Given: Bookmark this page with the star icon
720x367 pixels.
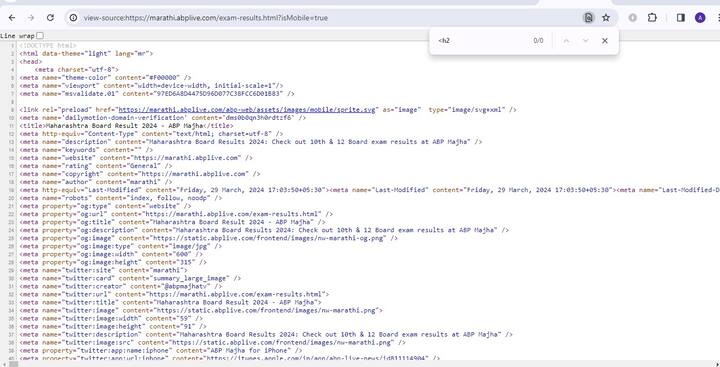Looking at the screenshot, I should coord(606,18).
